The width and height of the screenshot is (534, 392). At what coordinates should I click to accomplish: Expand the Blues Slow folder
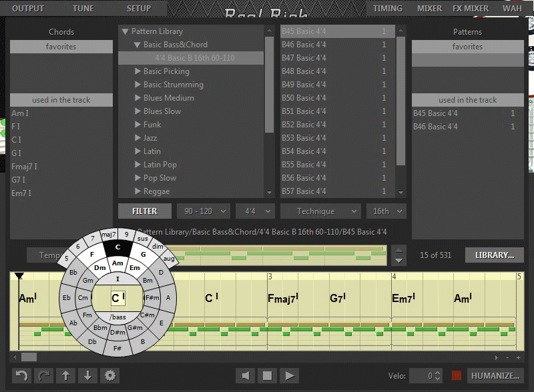138,111
